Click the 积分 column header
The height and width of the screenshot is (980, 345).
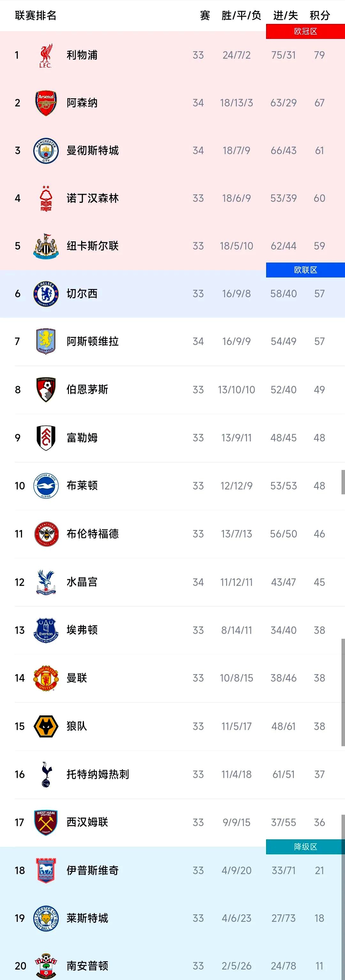(x=319, y=16)
